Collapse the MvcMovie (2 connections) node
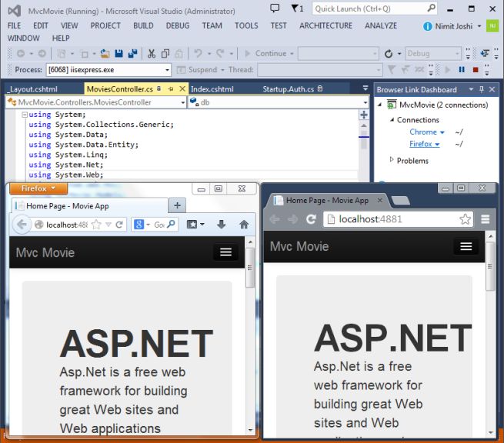The height and width of the screenshot is (443, 504). (x=379, y=105)
